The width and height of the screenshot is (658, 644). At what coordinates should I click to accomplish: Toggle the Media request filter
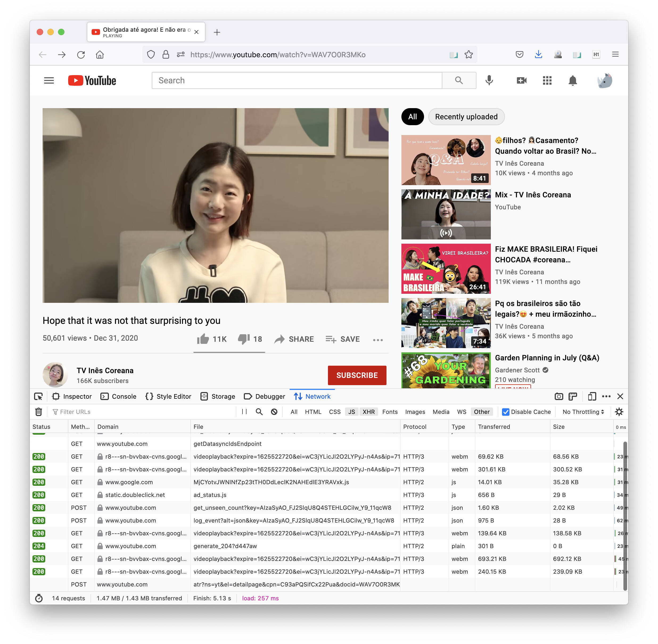pos(441,412)
